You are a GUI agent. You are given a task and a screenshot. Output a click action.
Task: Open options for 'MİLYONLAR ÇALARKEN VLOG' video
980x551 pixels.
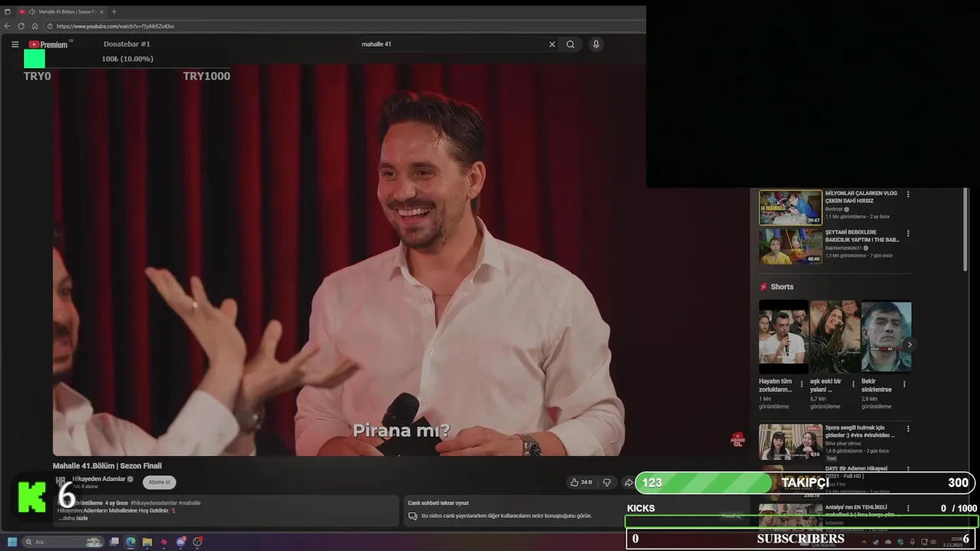[x=908, y=194]
